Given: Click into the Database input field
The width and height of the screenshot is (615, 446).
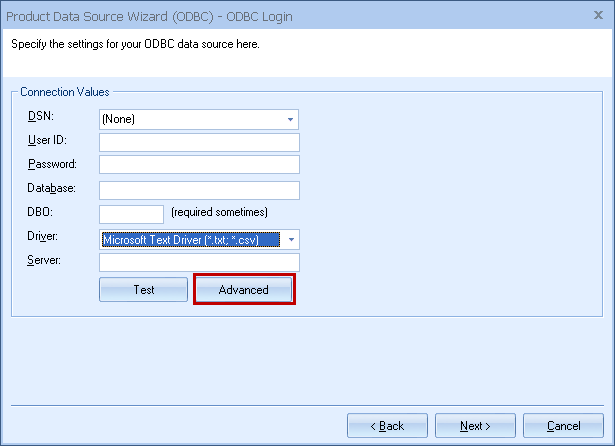Looking at the screenshot, I should tap(199, 190).
